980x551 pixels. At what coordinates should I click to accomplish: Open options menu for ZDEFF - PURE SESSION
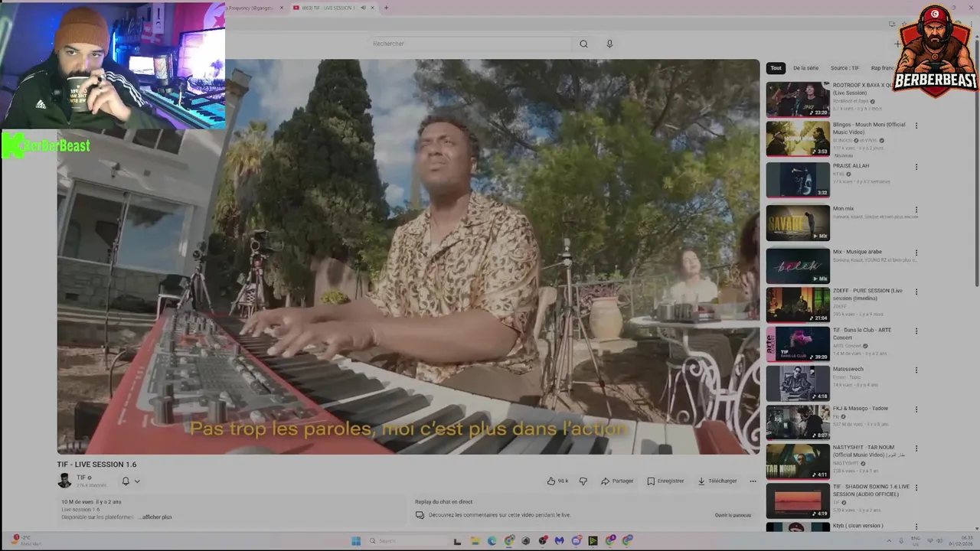[916, 292]
